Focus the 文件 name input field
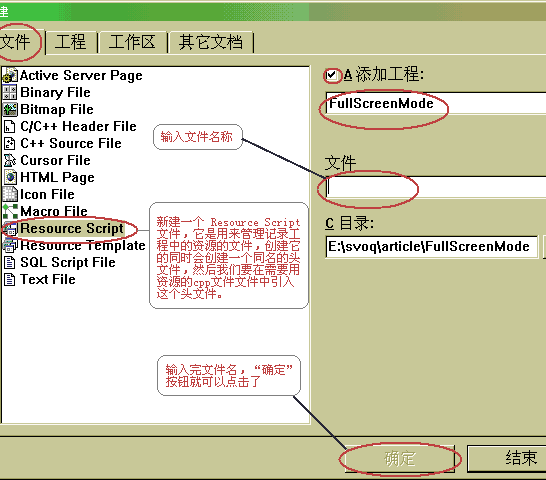Image resolution: width=546 pixels, height=480 pixels. click(436, 187)
